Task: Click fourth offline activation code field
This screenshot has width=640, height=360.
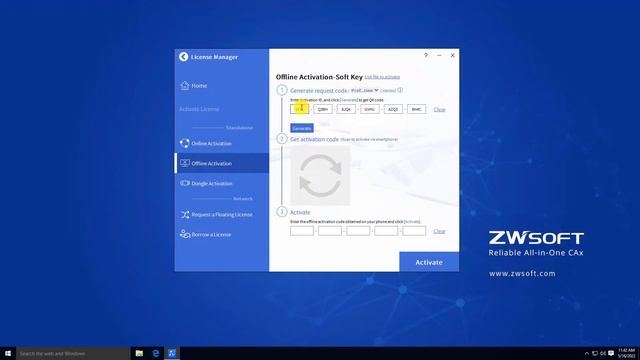Action: (386, 231)
